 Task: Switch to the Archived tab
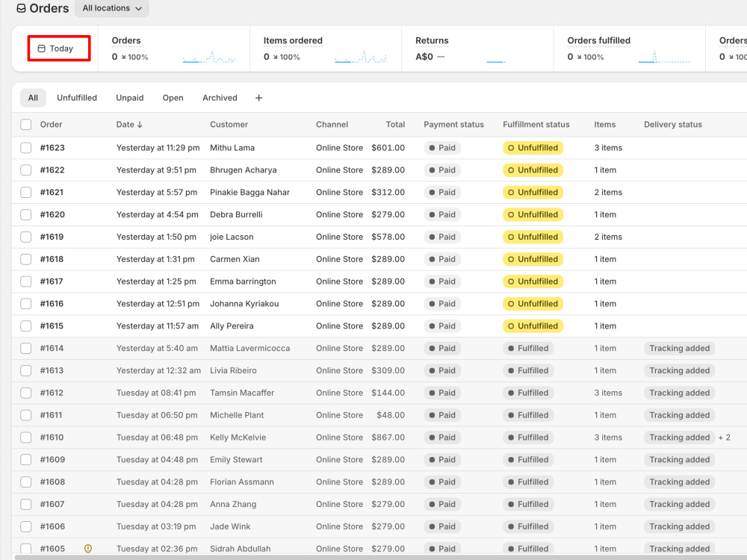point(220,98)
